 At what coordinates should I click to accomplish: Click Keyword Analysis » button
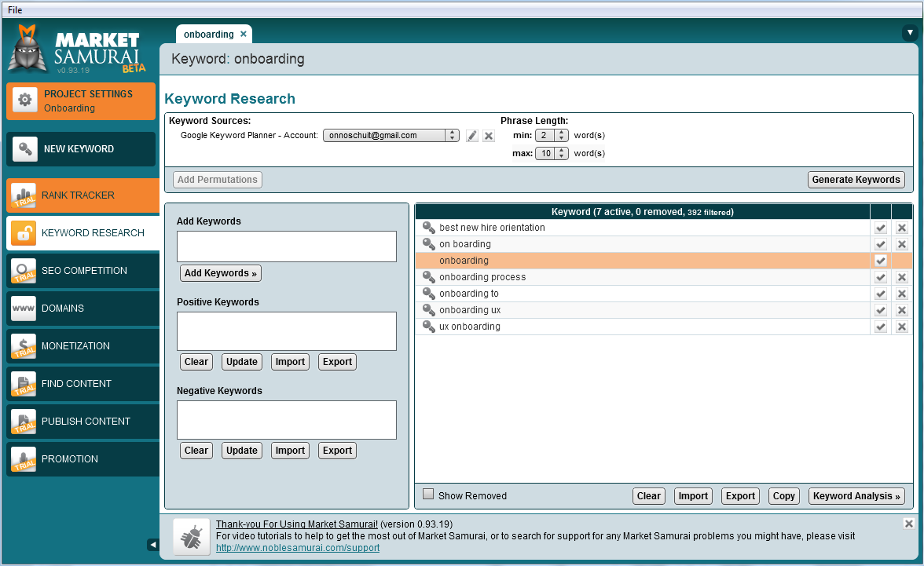856,496
